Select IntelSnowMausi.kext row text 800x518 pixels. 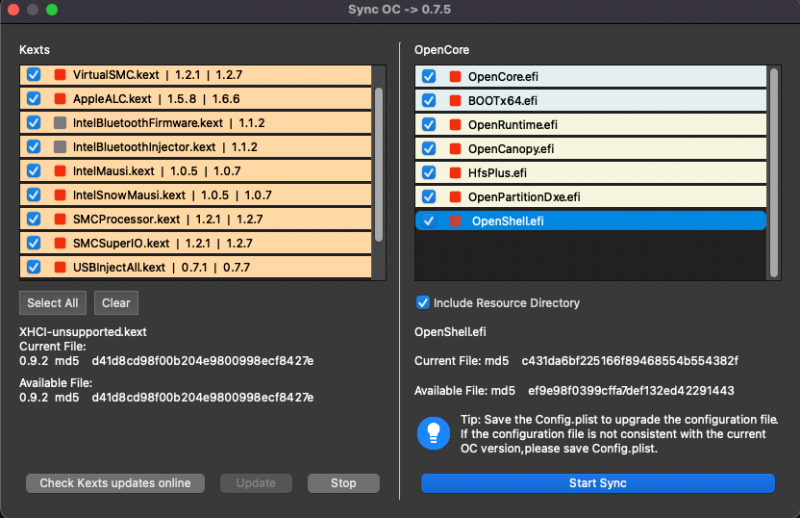172,195
